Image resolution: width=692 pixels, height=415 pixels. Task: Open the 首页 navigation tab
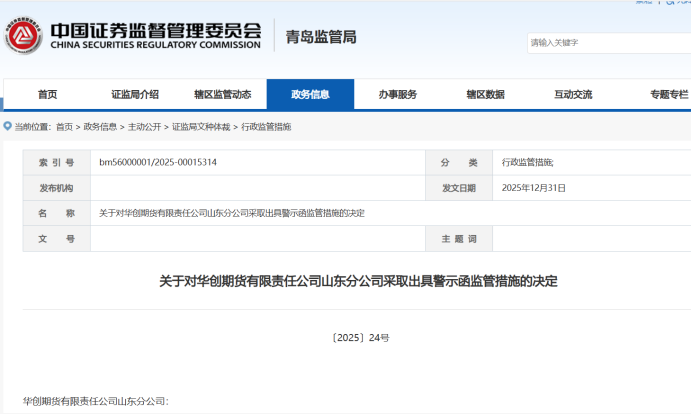tap(47, 94)
